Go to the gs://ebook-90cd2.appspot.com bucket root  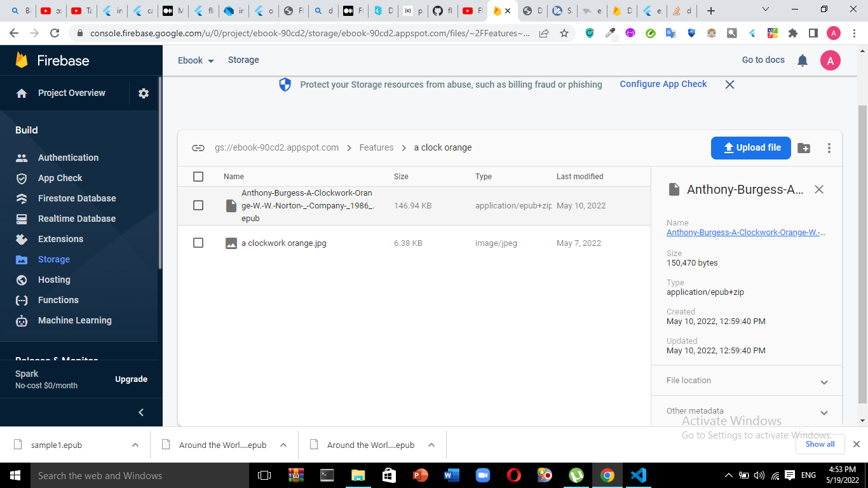pos(276,147)
